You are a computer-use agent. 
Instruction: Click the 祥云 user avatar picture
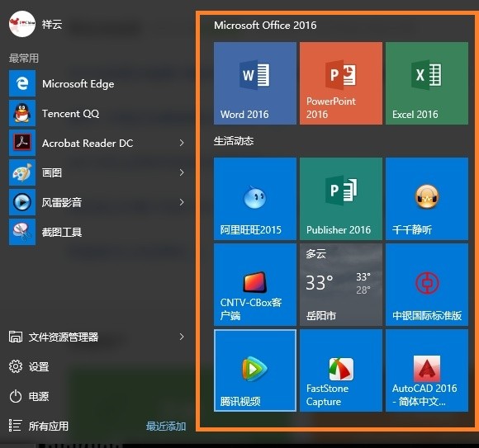pos(22,24)
